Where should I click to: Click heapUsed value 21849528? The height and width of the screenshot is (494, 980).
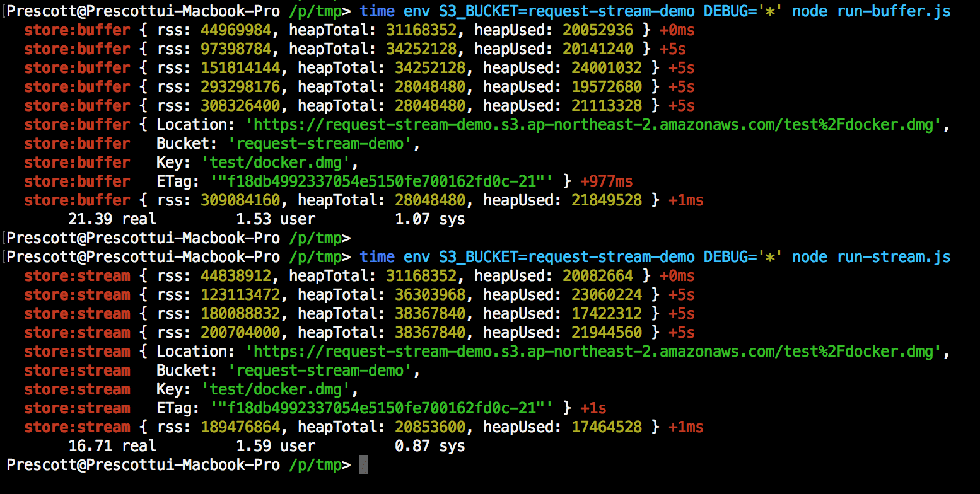607,200
